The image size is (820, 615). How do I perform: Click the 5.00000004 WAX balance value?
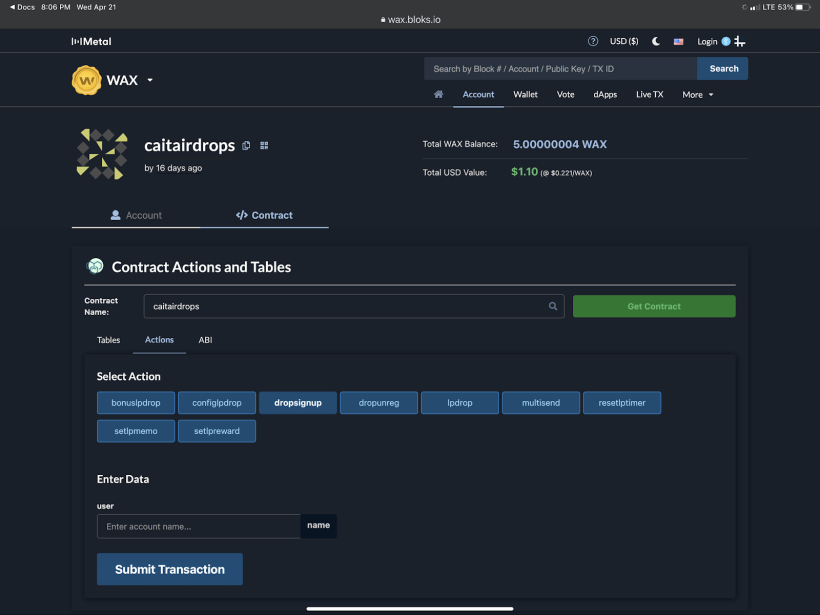(560, 144)
